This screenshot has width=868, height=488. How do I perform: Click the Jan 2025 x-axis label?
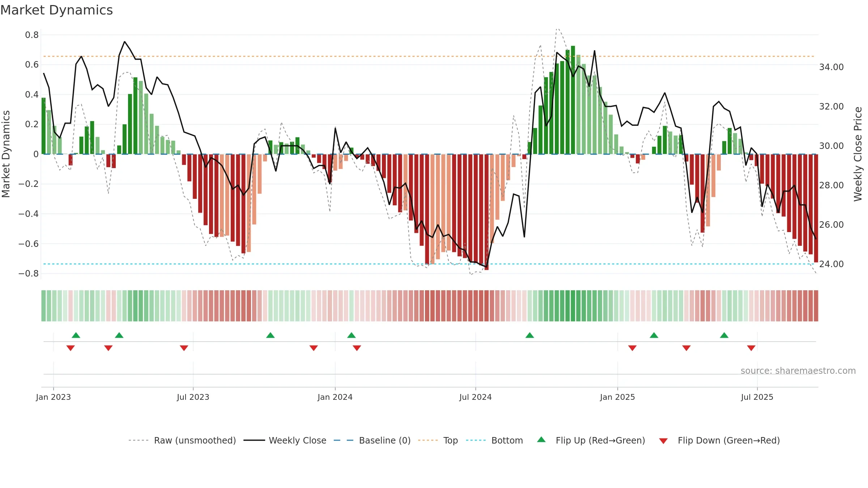click(x=618, y=397)
